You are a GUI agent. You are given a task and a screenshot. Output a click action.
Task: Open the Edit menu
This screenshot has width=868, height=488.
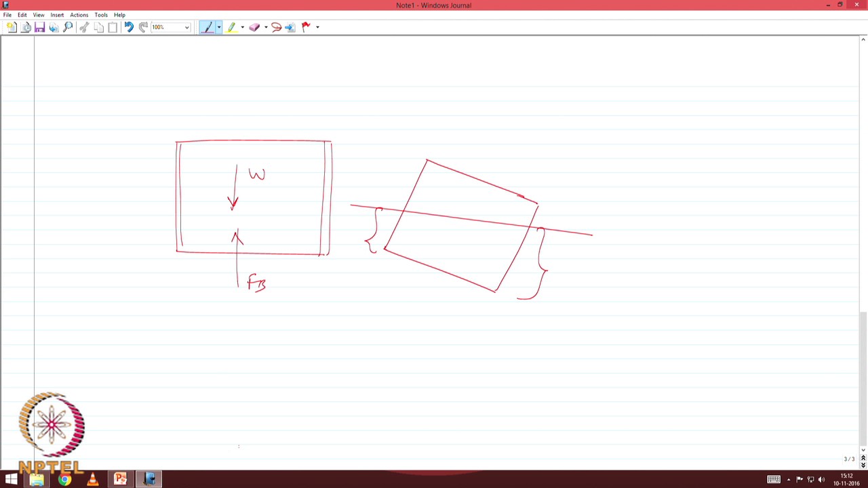pyautogui.click(x=22, y=15)
